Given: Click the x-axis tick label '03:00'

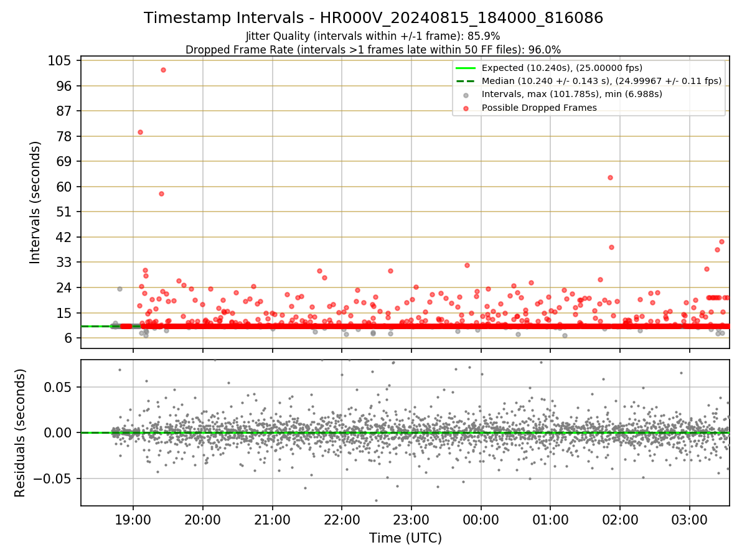Looking at the screenshot, I should 690,519.
